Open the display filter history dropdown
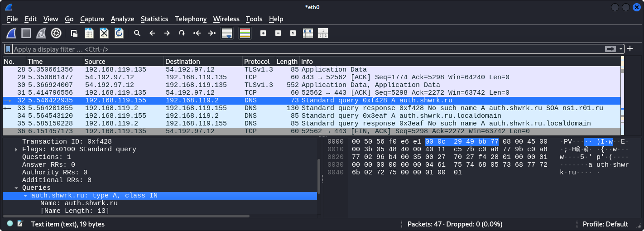Viewport: 644px width, 231px height. 621,49
